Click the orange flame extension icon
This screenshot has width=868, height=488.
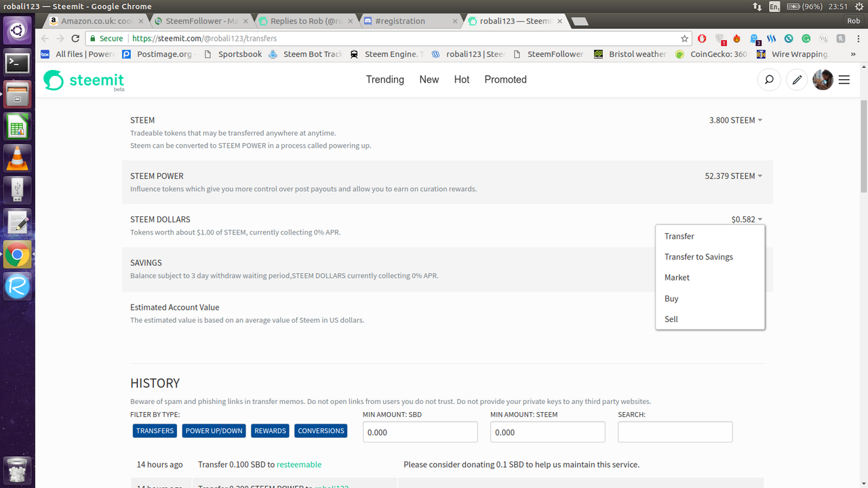point(736,39)
